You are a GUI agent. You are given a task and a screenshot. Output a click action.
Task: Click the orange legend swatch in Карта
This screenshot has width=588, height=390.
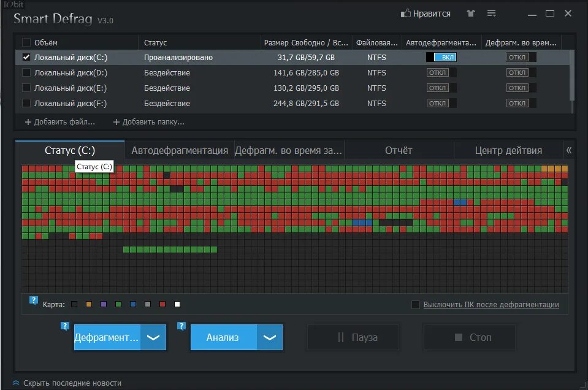pos(89,304)
